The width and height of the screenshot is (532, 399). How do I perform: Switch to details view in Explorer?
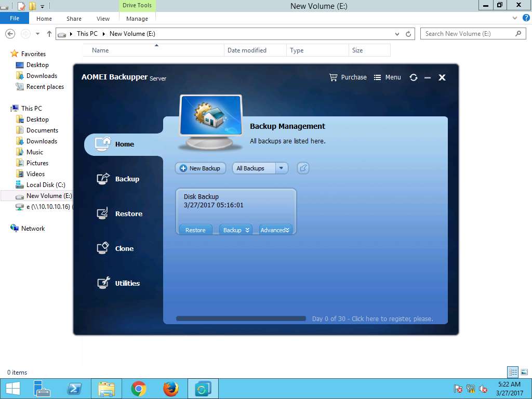tap(513, 372)
